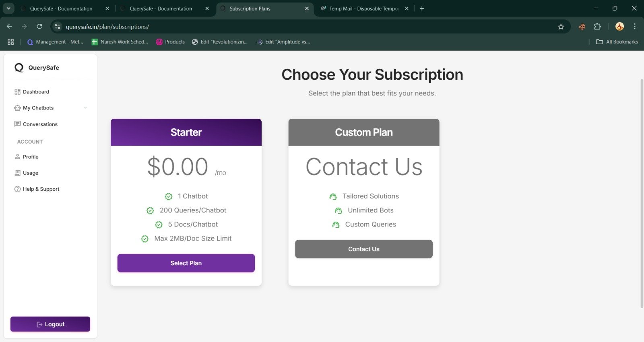Open the tab search dropdown arrow

pyautogui.click(x=8, y=8)
